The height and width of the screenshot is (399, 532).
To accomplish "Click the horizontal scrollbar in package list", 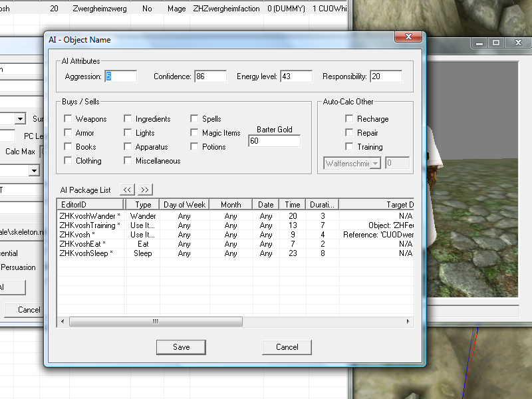I will pyautogui.click(x=156, y=321).
